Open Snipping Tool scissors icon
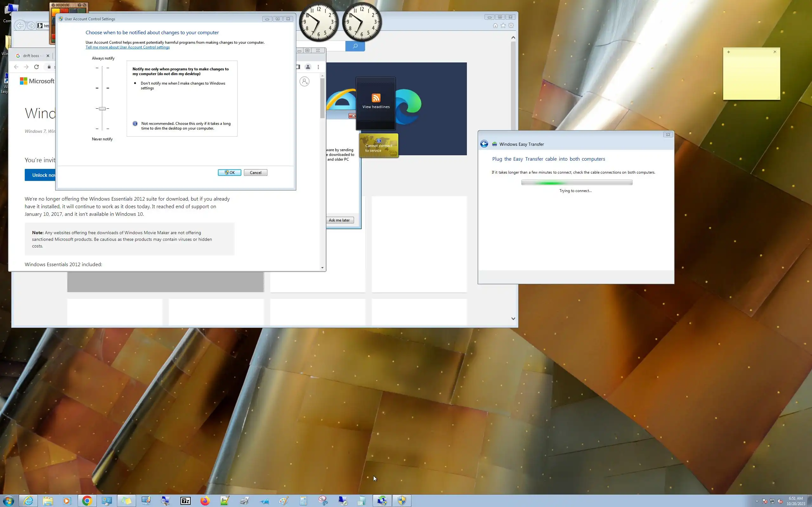Image resolution: width=812 pixels, height=507 pixels. click(323, 501)
